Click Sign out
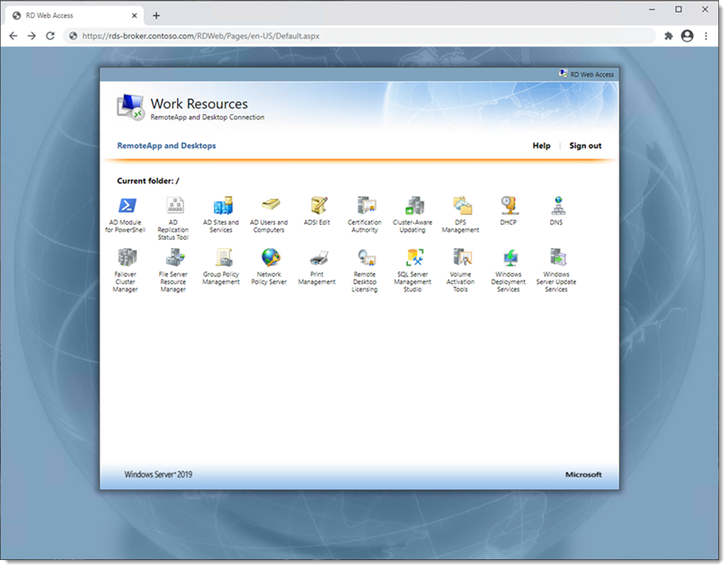 586,146
